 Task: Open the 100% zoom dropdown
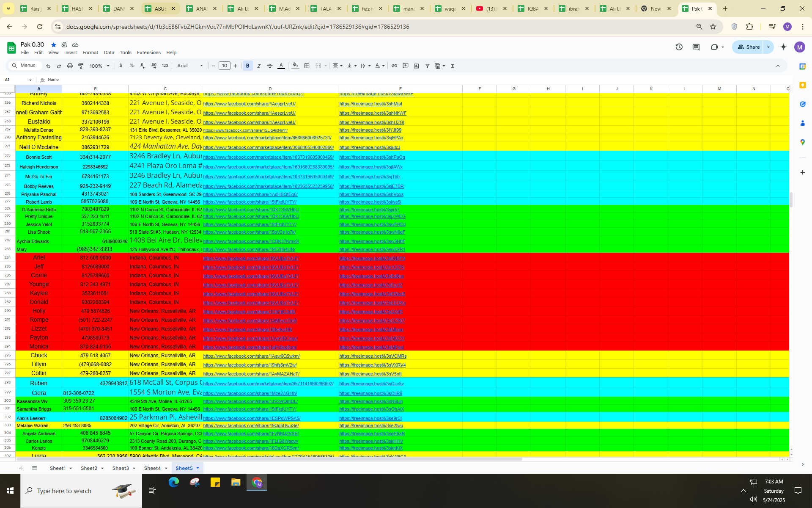pos(99,66)
